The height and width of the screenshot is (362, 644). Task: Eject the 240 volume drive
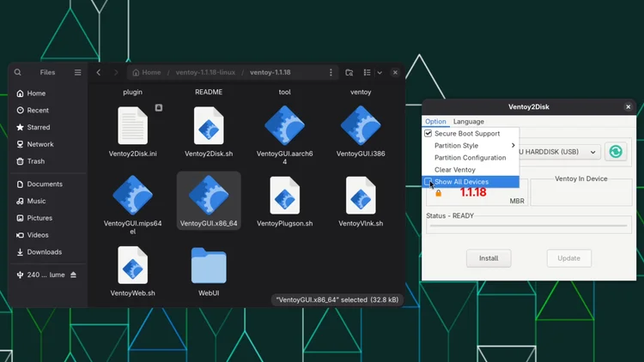coord(74,275)
